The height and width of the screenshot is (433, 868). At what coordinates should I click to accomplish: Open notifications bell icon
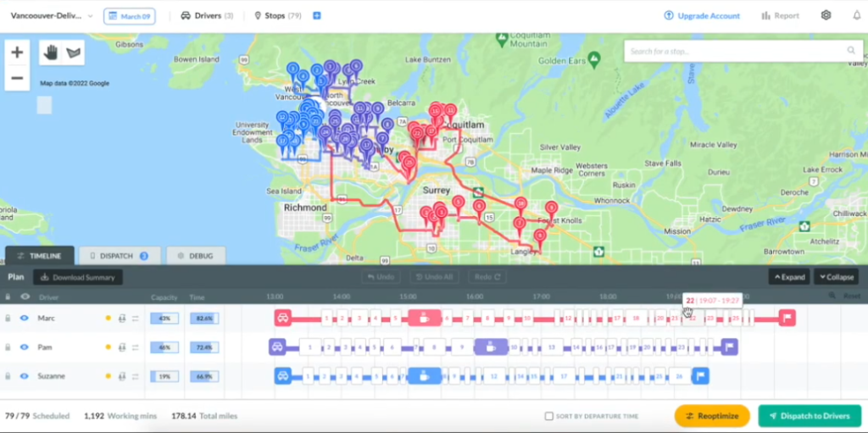856,15
